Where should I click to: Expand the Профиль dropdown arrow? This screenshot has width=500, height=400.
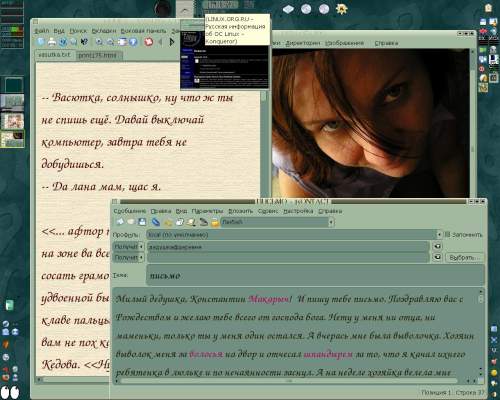tap(439, 235)
